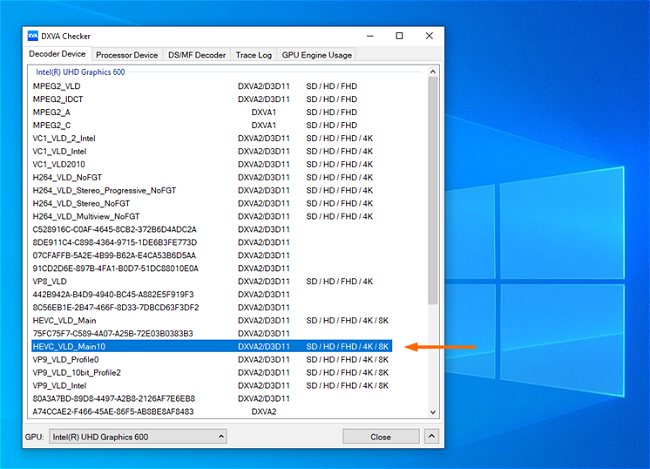Select the highlighted HEVC_VLD_Main10 row
650x469 pixels.
click(x=211, y=346)
